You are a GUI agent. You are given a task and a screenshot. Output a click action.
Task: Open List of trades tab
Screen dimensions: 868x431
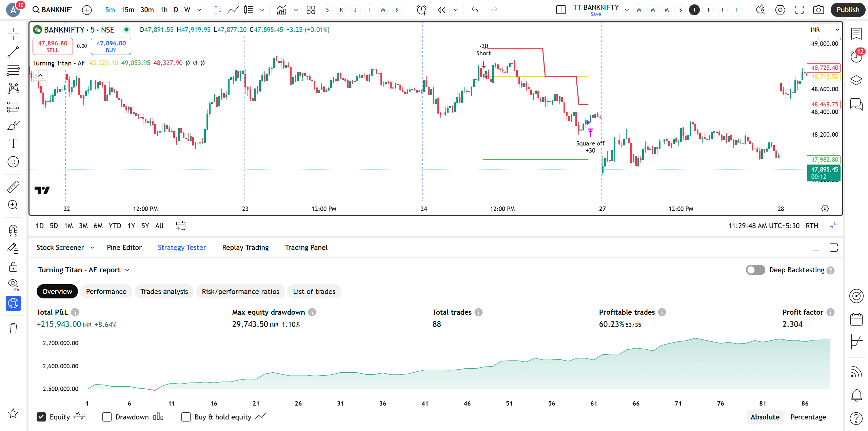(314, 291)
